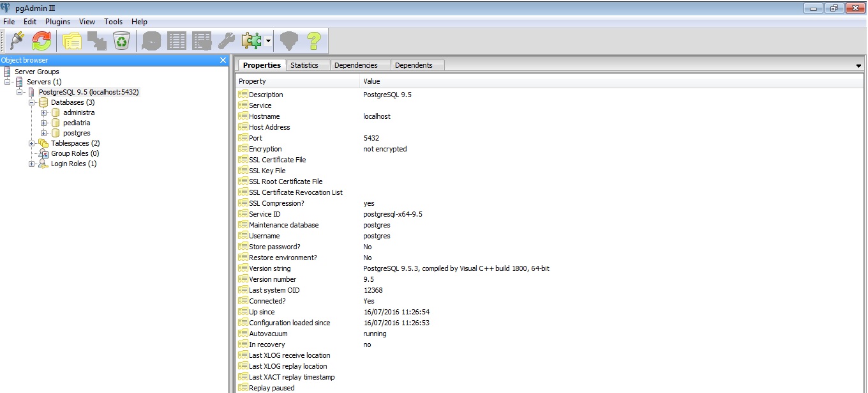Collapse the Servers (1) tree node
Image resolution: width=868 pixels, height=393 pixels.
point(8,82)
